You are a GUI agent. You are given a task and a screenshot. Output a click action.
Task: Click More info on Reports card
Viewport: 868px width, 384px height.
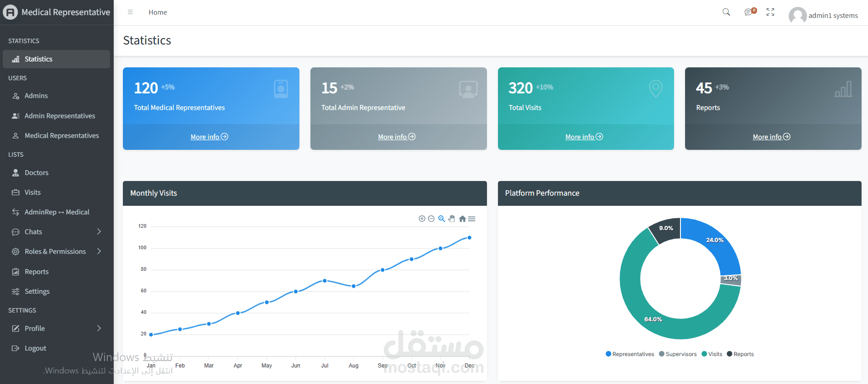point(772,137)
